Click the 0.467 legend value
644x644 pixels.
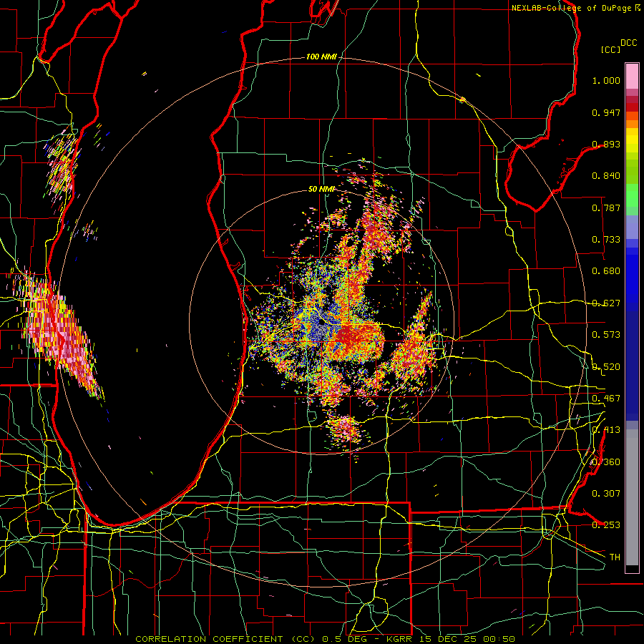click(606, 399)
